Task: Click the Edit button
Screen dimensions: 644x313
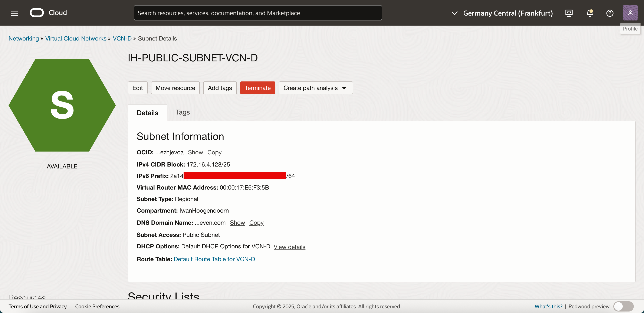Action: [x=137, y=88]
